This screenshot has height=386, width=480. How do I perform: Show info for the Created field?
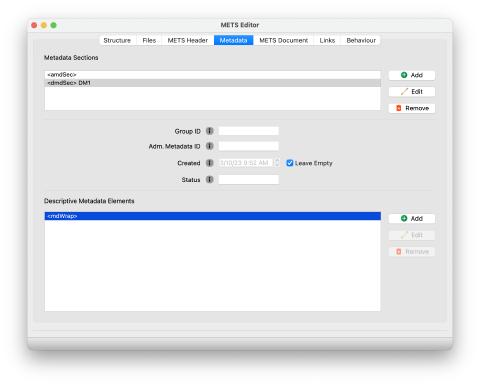click(209, 163)
